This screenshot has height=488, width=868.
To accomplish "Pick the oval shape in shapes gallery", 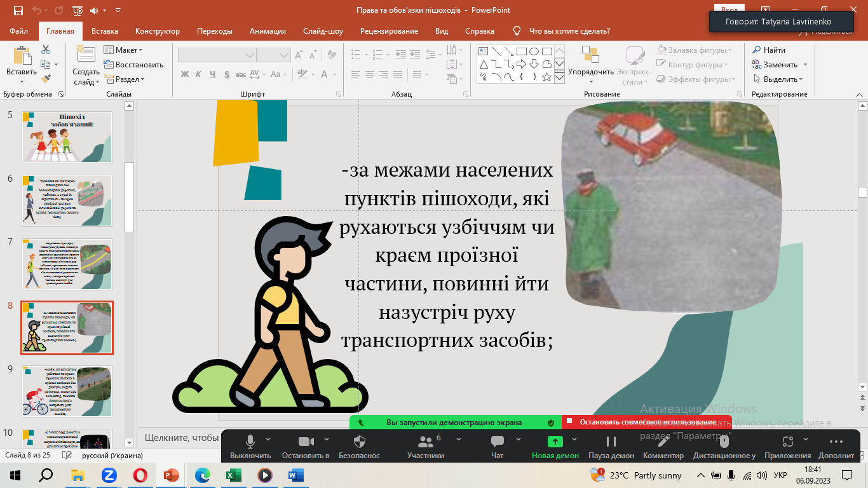I will [534, 51].
